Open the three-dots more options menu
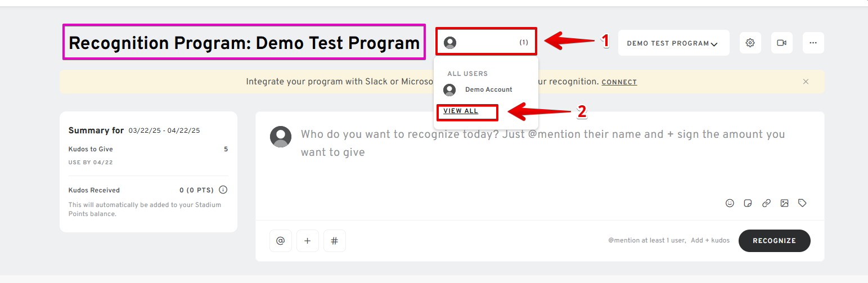868x283 pixels. [813, 43]
